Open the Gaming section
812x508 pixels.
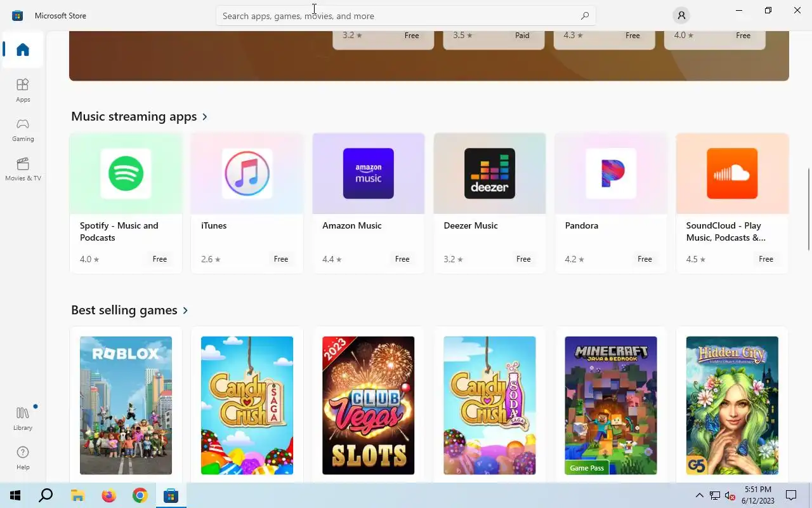coord(23,130)
